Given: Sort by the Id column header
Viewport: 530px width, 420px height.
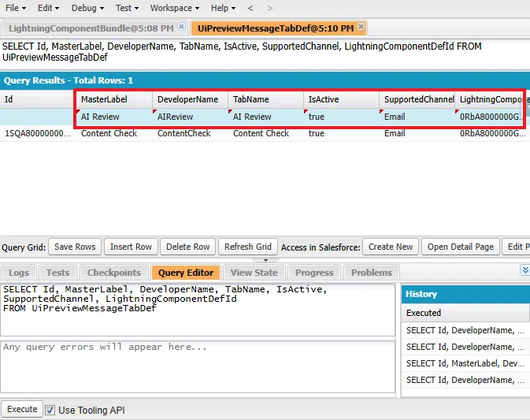Looking at the screenshot, I should [x=36, y=99].
